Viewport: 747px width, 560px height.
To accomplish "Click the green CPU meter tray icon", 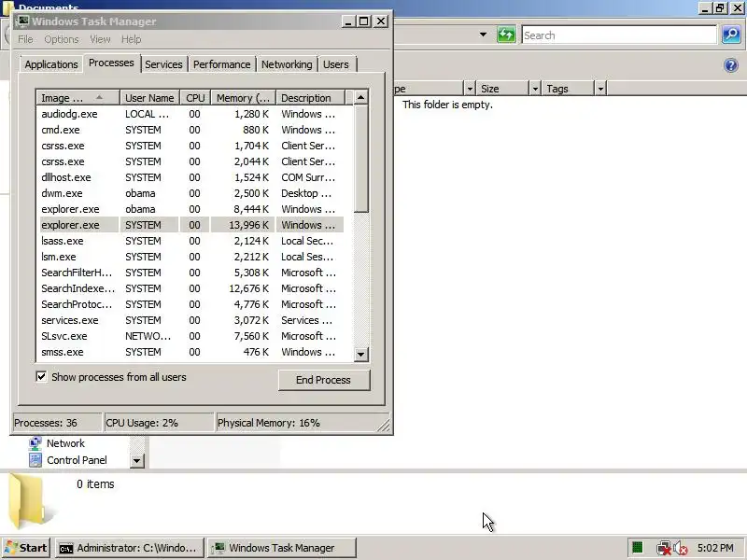I will pos(637,548).
